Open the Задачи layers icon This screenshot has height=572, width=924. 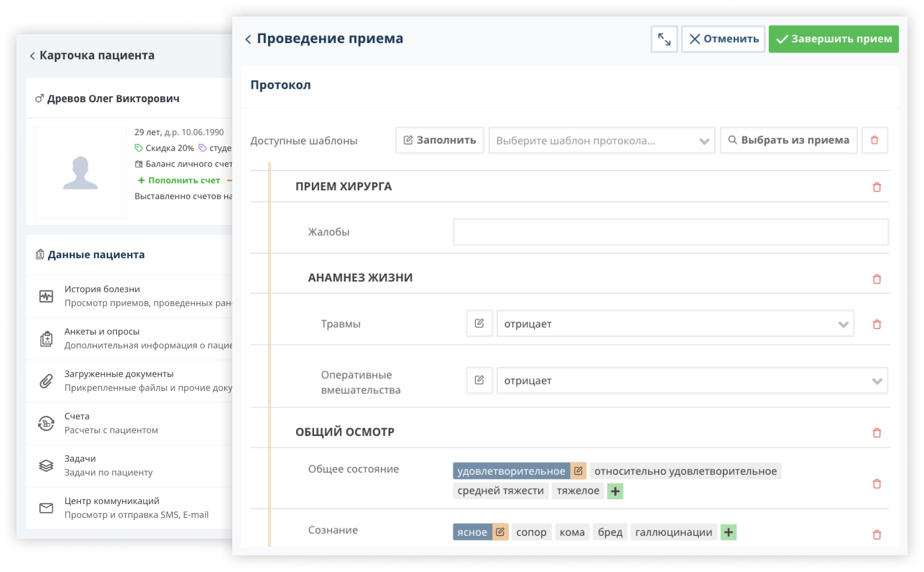[46, 465]
